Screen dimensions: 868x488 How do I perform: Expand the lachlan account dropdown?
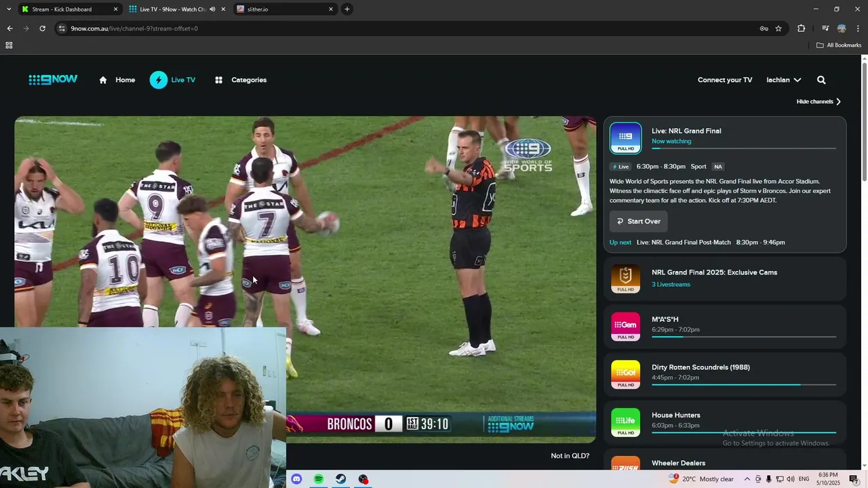pyautogui.click(x=784, y=80)
